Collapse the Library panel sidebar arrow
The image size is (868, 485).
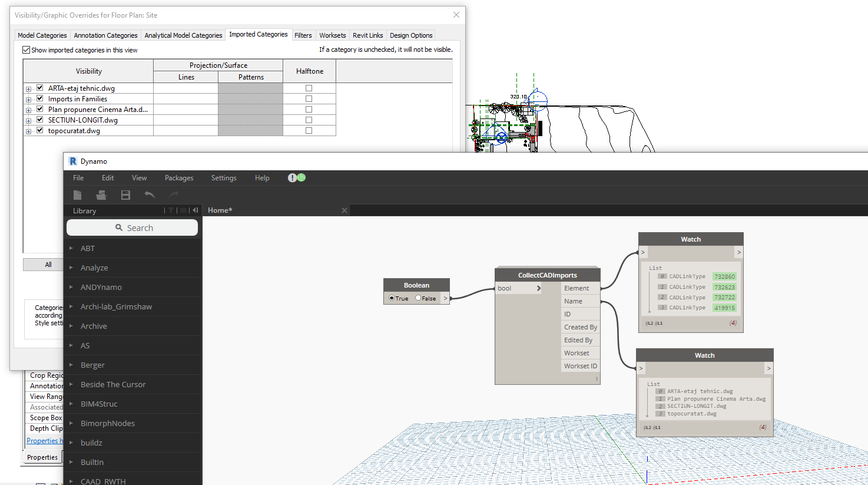[195, 210]
